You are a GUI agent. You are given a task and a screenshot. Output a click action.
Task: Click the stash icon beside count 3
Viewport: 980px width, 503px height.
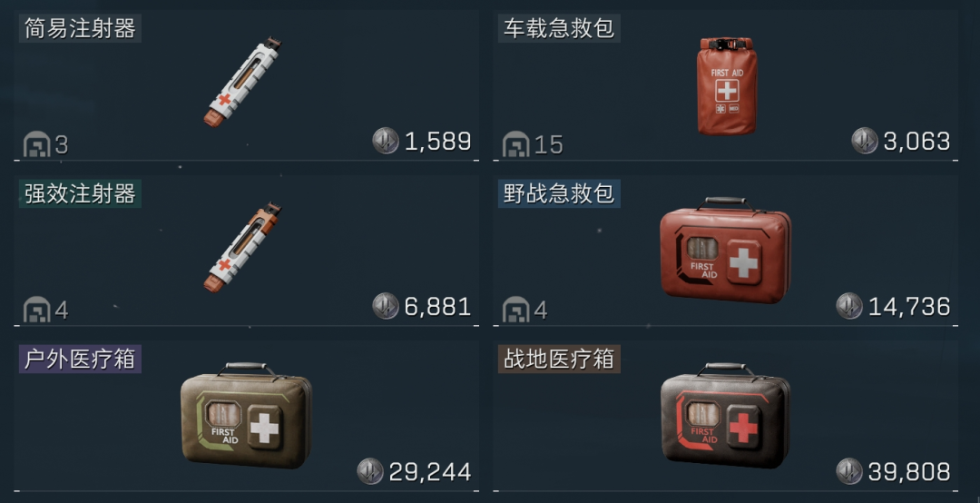pos(37,144)
